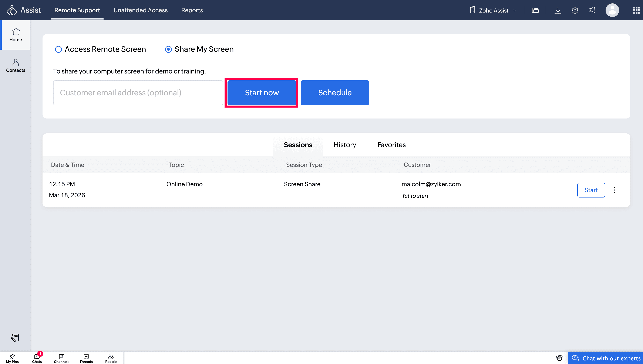643x364 pixels.
Task: Switch to the History tab
Action: point(345,145)
